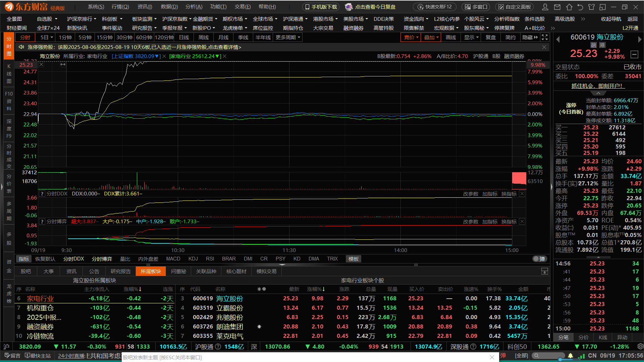
Task: Click 收起导航 collapse navigation
Action: (x=611, y=19)
